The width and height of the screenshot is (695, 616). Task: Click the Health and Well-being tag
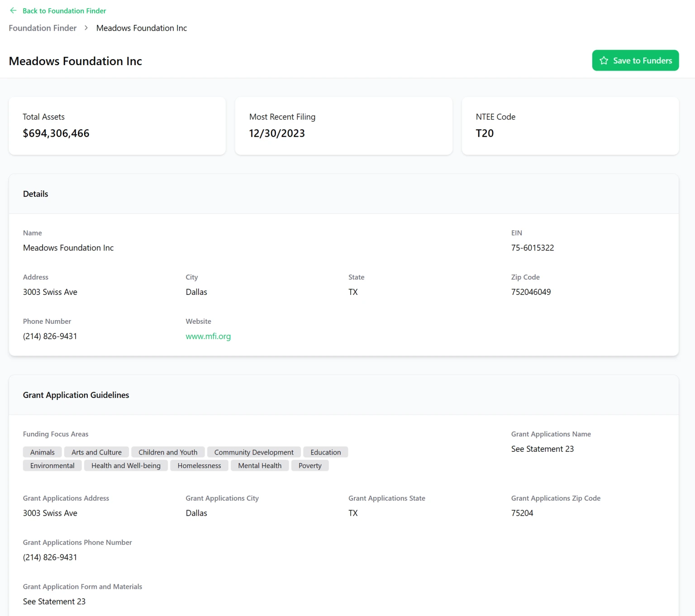(126, 466)
